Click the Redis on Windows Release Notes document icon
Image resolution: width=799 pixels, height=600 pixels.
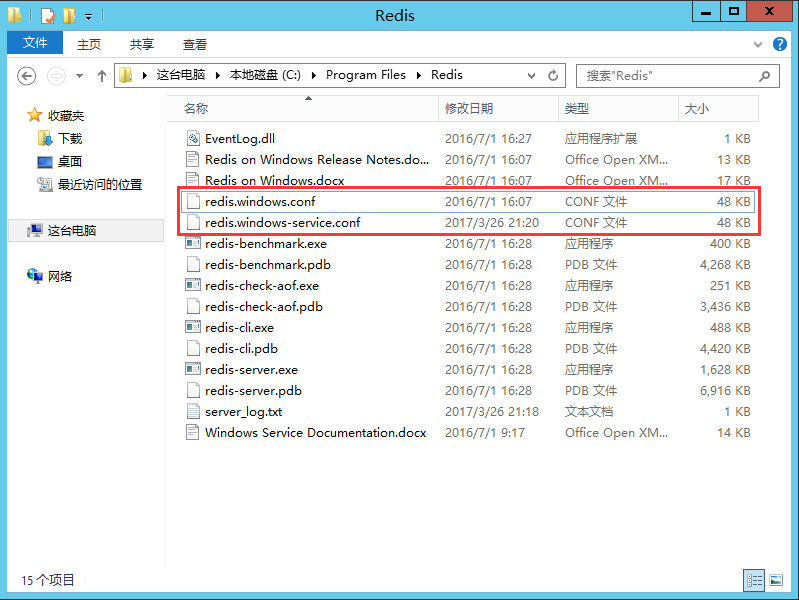point(193,160)
